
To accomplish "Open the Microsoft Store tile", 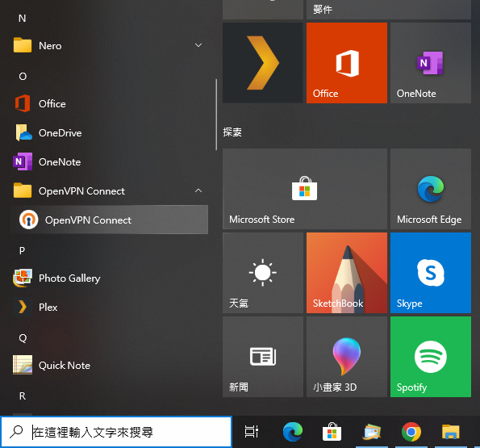I will (305, 189).
